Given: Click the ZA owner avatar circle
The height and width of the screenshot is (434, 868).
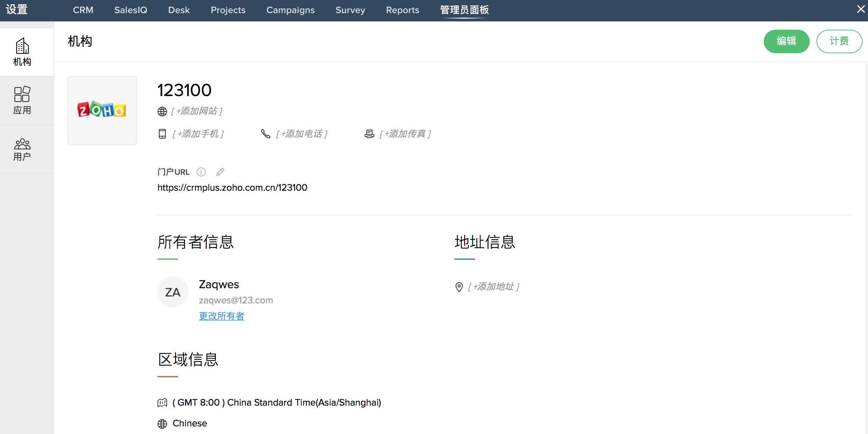Looking at the screenshot, I should 173,292.
